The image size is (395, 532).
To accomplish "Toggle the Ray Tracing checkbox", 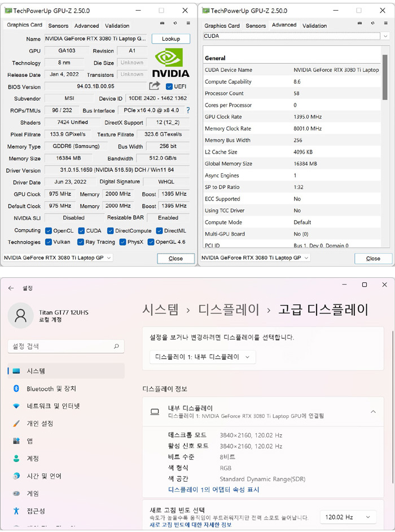I will pyautogui.click(x=81, y=242).
